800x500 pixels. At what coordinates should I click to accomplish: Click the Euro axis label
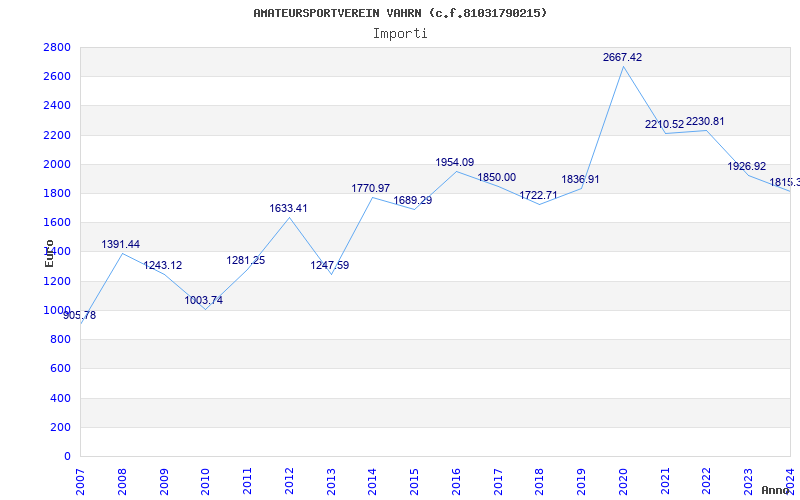click(x=49, y=253)
